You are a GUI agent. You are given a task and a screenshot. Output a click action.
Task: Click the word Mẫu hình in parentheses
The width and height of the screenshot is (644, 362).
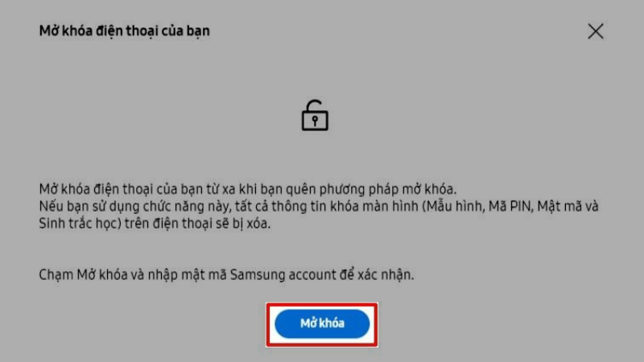[455, 206]
